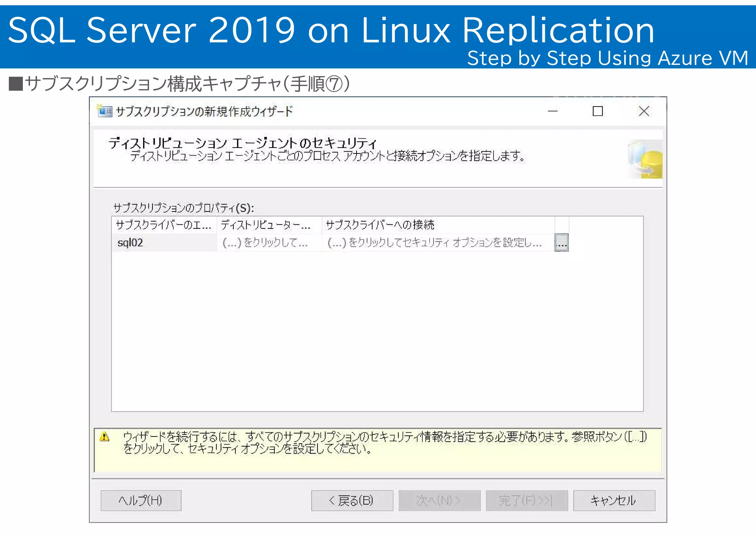The width and height of the screenshot is (756, 534).
Task: Click the database graphic in the wizard header
Action: (645, 159)
